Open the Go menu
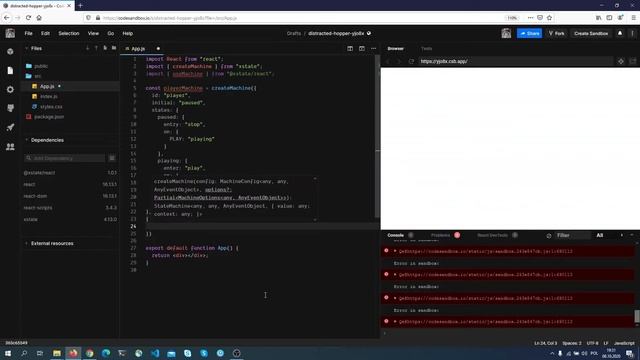This screenshot has width=640, height=360. 111,33
